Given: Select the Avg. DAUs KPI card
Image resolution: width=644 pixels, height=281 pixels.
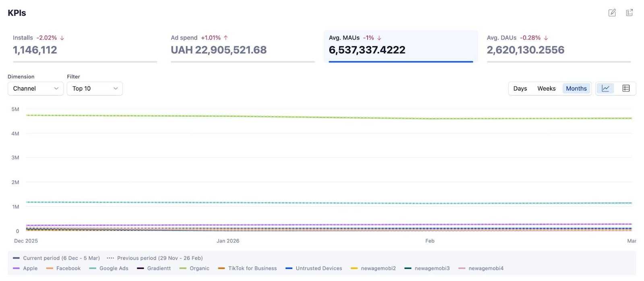Looking at the screenshot, I should point(559,47).
